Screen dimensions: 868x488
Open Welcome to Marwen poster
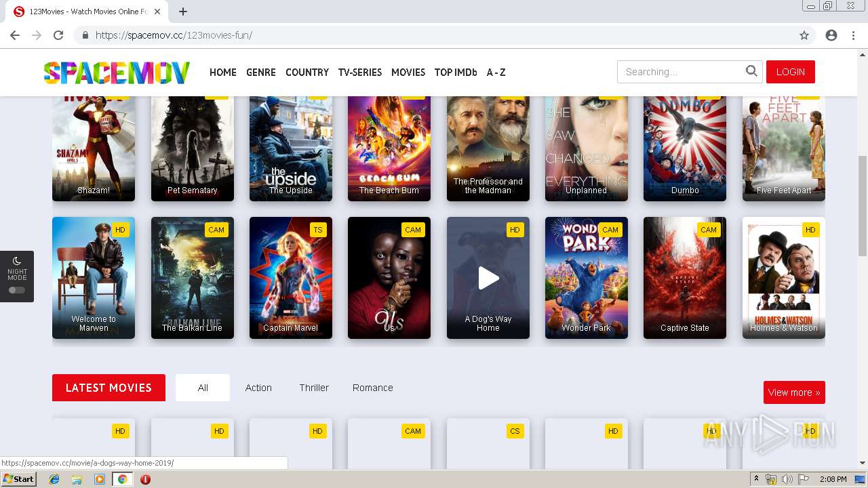(94, 278)
